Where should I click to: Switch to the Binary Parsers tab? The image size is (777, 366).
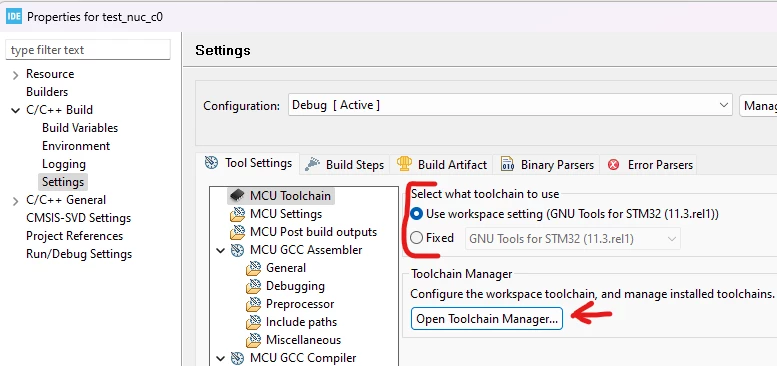[547, 165]
